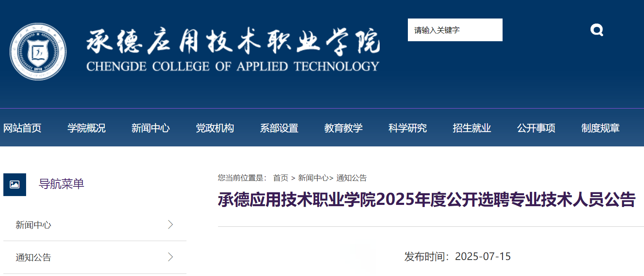Open the 系部设置 nav item

279,128
